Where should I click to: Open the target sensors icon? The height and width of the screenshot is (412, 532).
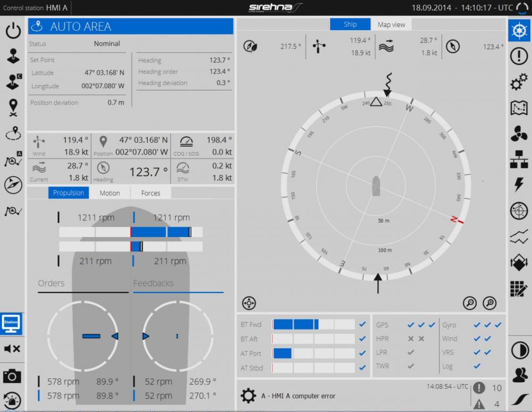click(519, 211)
